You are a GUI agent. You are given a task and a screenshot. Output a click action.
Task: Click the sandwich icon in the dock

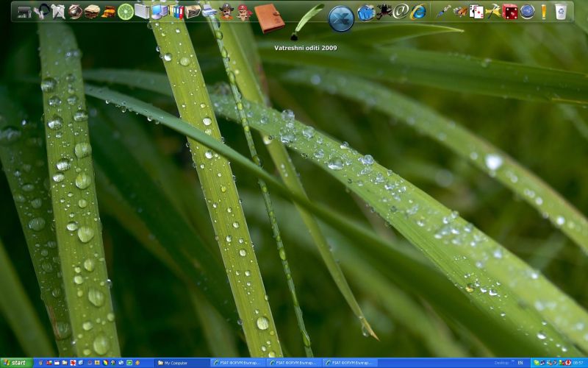coord(92,12)
